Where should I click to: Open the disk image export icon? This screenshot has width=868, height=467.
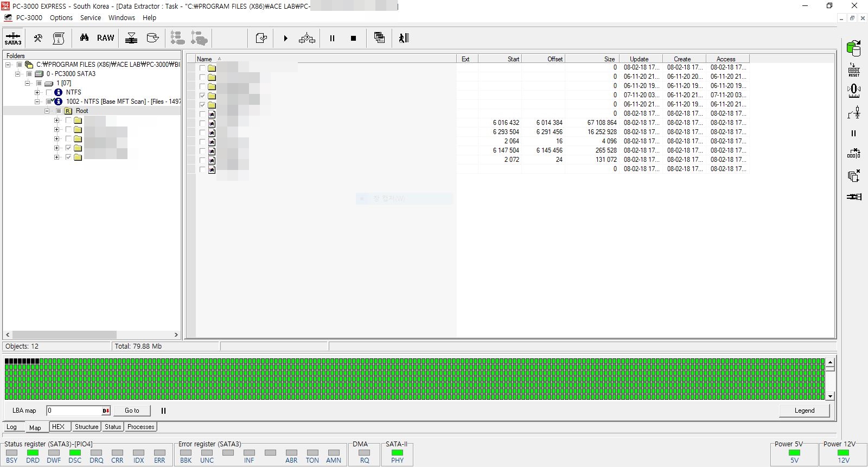point(153,38)
